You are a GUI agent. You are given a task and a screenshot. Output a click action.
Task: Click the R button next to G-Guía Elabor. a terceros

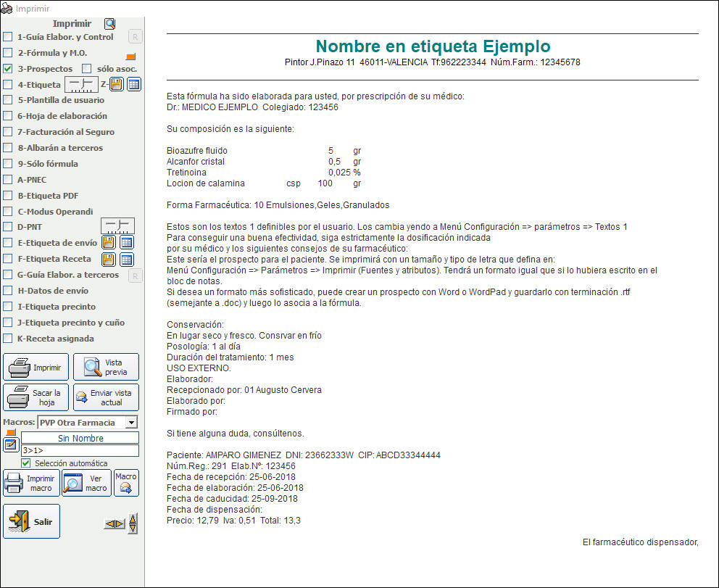pyautogui.click(x=135, y=276)
